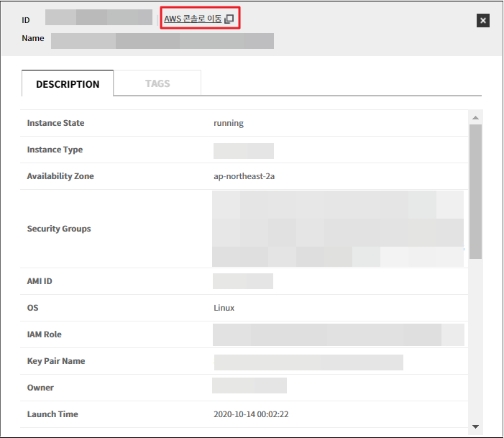Click the Instance Type row label
Screen dimensions: 504x438
pos(55,150)
